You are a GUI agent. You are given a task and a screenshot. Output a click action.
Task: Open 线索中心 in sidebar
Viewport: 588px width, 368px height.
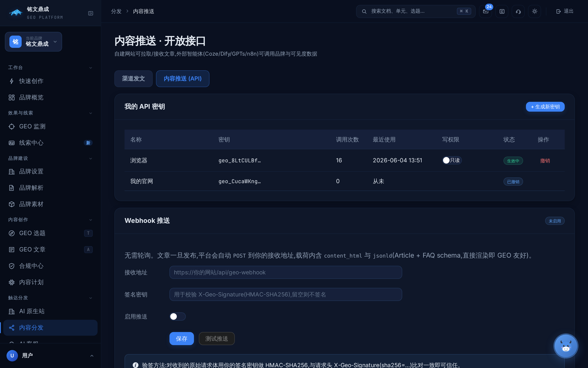[50, 143]
